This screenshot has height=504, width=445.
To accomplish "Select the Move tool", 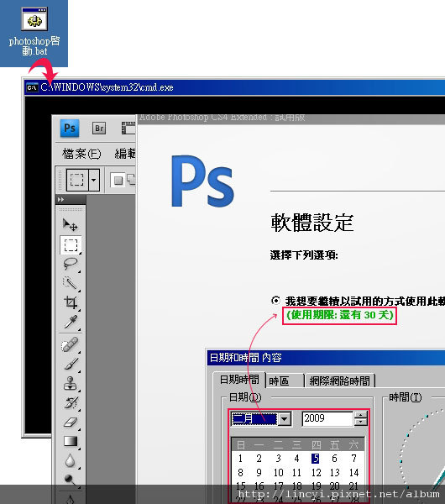I will [71, 224].
